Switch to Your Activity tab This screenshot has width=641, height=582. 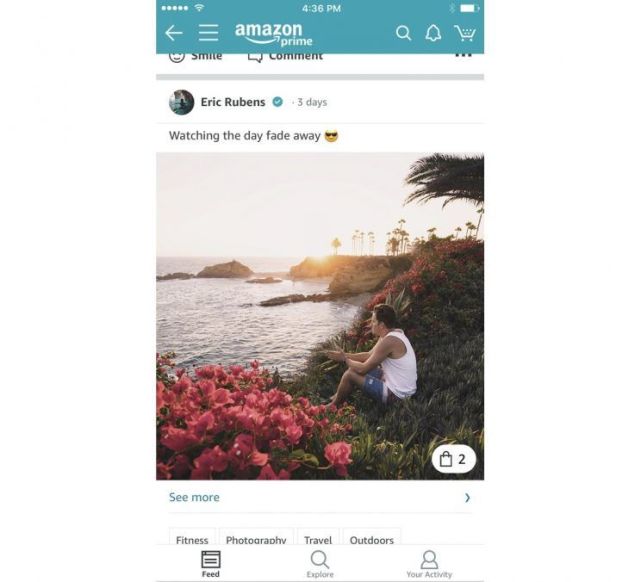[429, 564]
